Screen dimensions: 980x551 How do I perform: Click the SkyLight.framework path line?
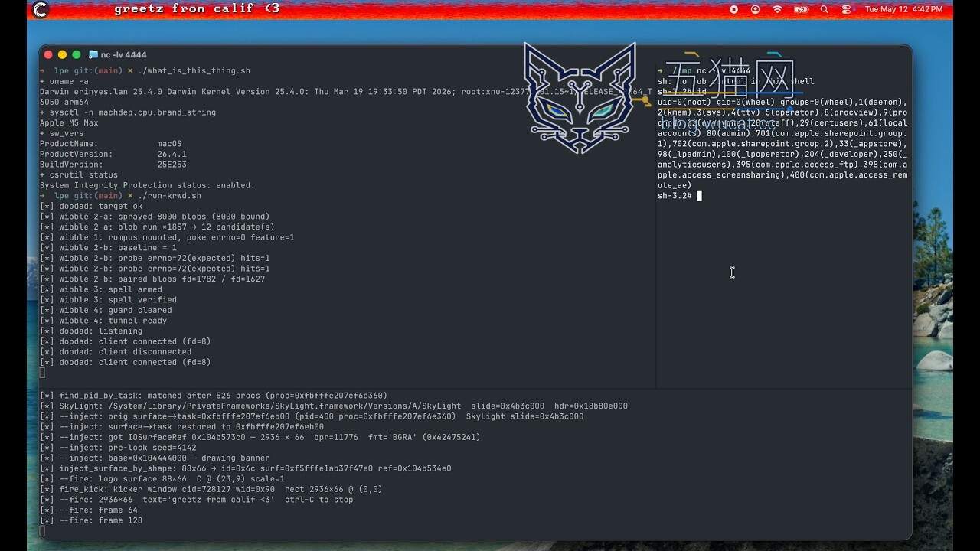(x=334, y=406)
